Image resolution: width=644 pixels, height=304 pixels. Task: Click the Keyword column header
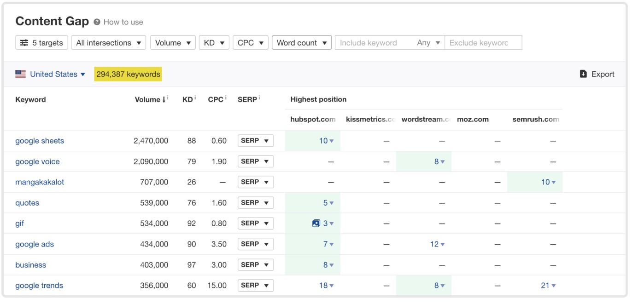[x=30, y=99]
